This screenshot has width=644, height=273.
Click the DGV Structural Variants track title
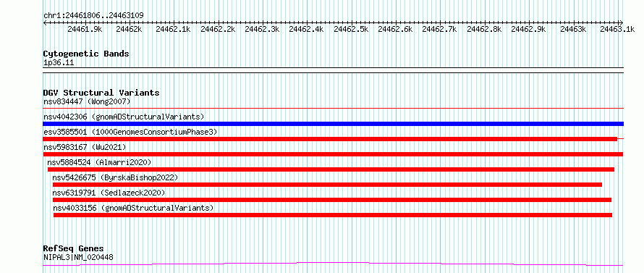(101, 93)
